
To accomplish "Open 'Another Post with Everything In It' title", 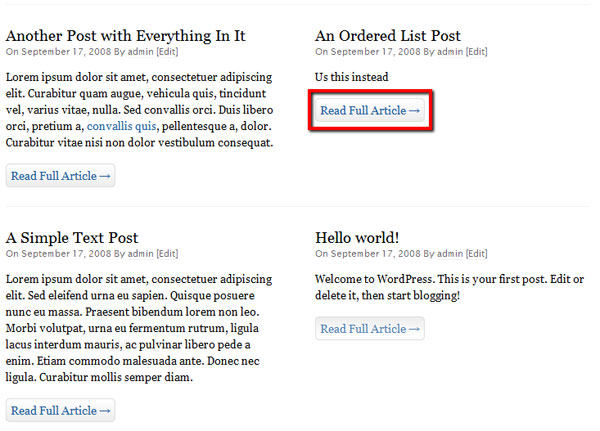I will (x=126, y=36).
